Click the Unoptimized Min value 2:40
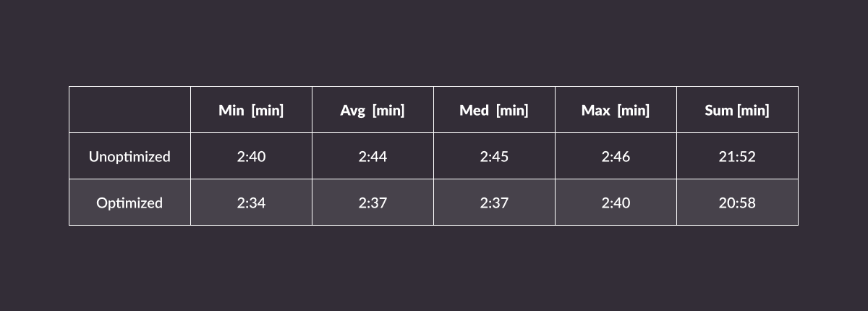The image size is (868, 311). click(x=251, y=156)
